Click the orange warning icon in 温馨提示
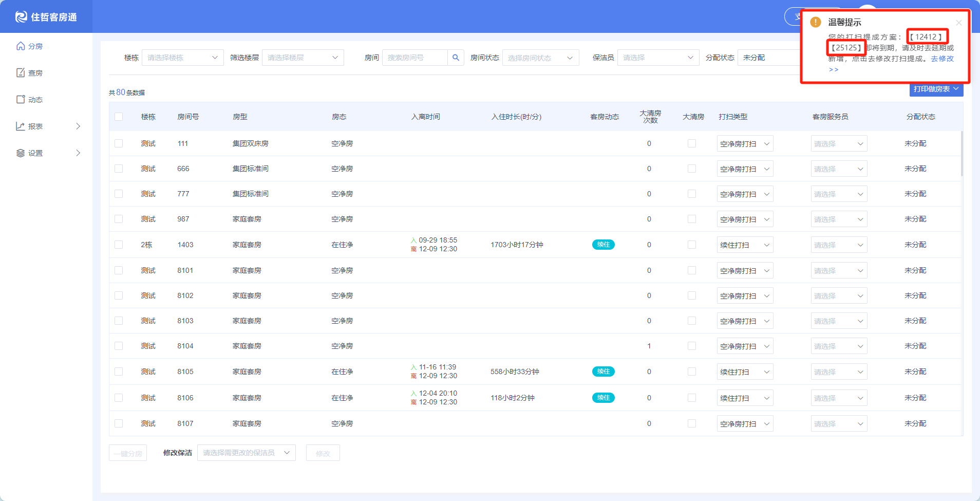Viewport: 980px width, 501px height. tap(816, 22)
